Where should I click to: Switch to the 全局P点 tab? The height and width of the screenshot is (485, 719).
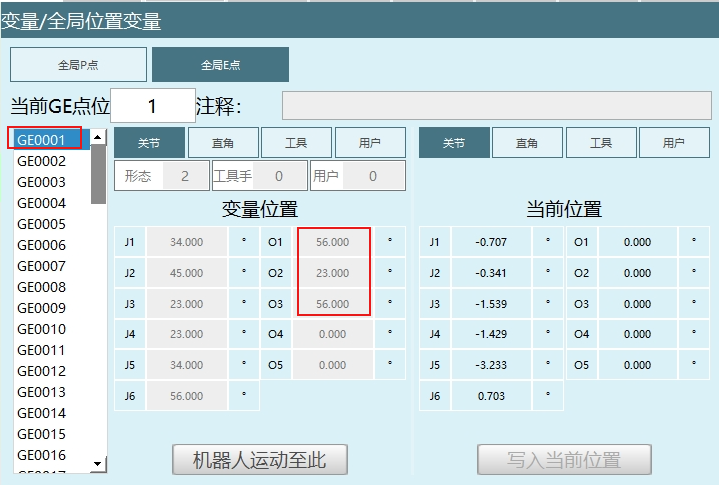(78, 65)
